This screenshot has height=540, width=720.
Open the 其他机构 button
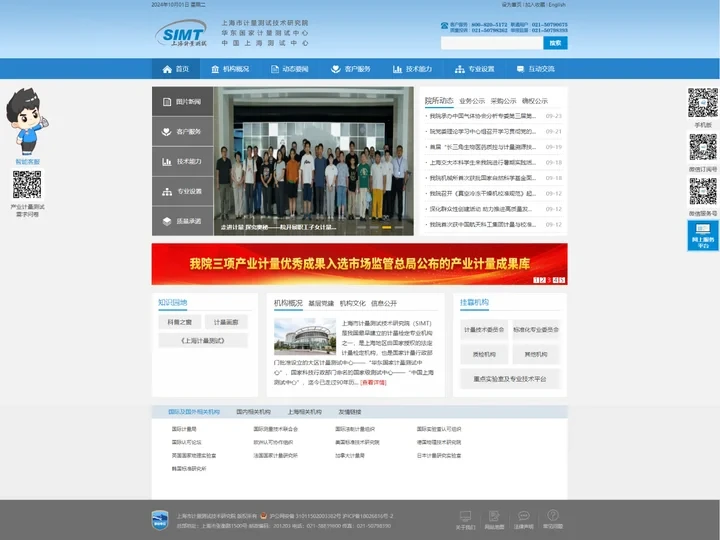point(536,354)
